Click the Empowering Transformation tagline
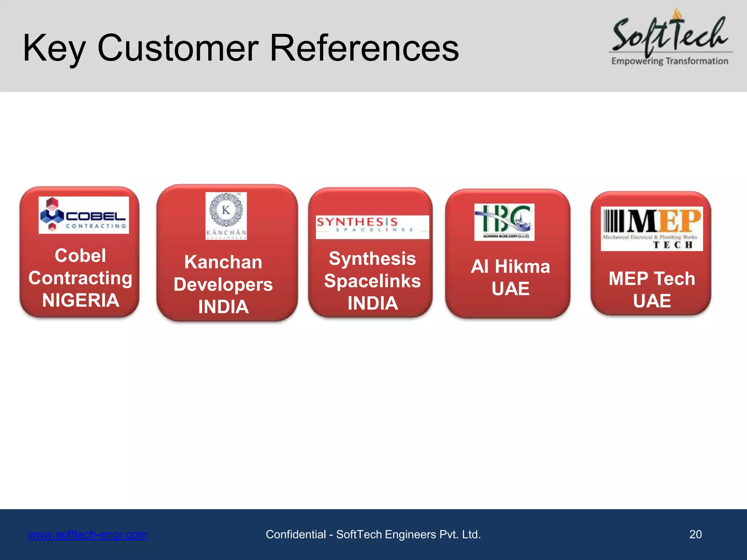The width and height of the screenshot is (747, 560). pos(670,61)
